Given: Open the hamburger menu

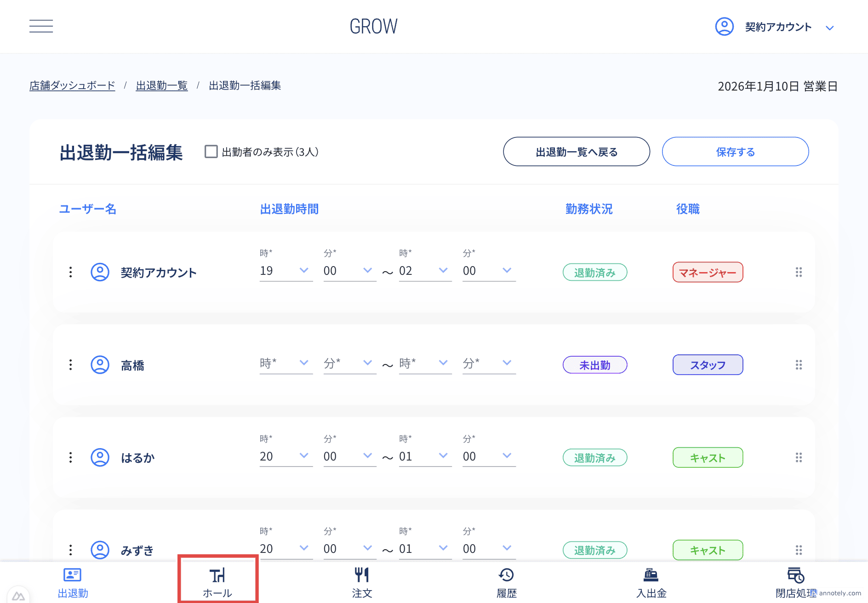Looking at the screenshot, I should click(x=41, y=26).
